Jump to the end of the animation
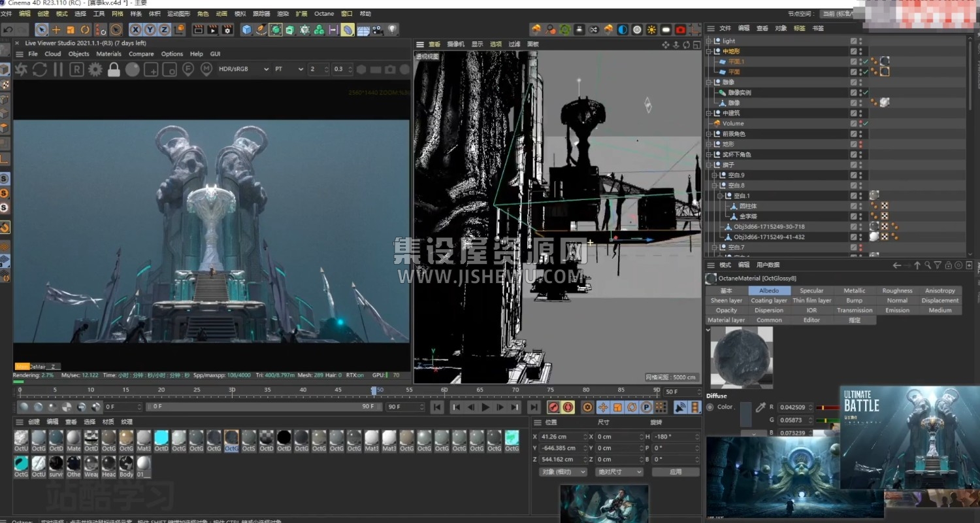980x523 pixels. point(534,407)
